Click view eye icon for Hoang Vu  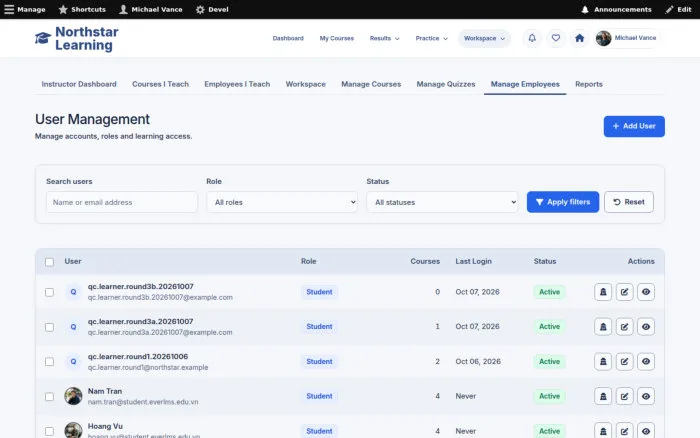(646, 430)
